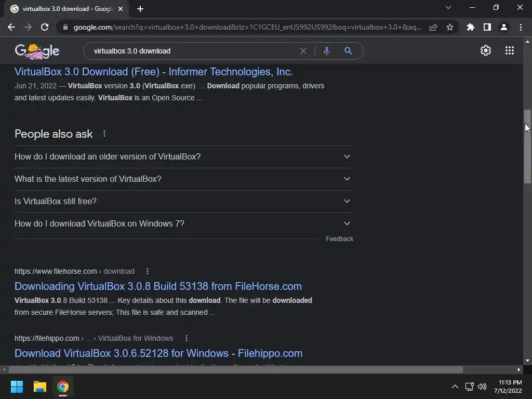The width and height of the screenshot is (532, 399).
Task: Click vertical scrollbar down arrow
Action: point(527,361)
